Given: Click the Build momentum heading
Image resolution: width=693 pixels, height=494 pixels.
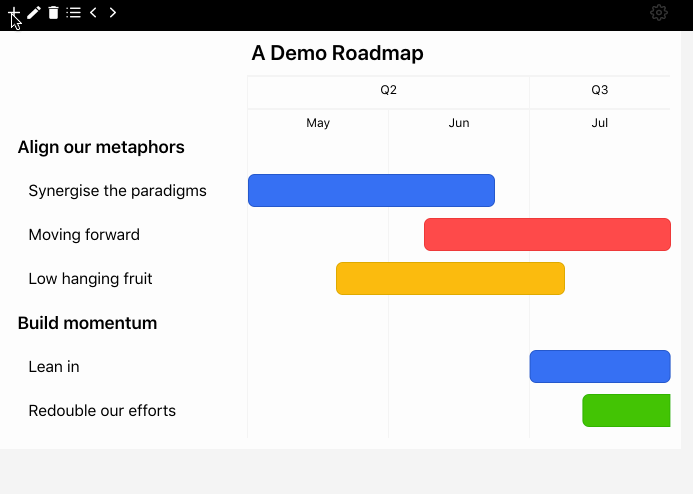Looking at the screenshot, I should tap(87, 323).
